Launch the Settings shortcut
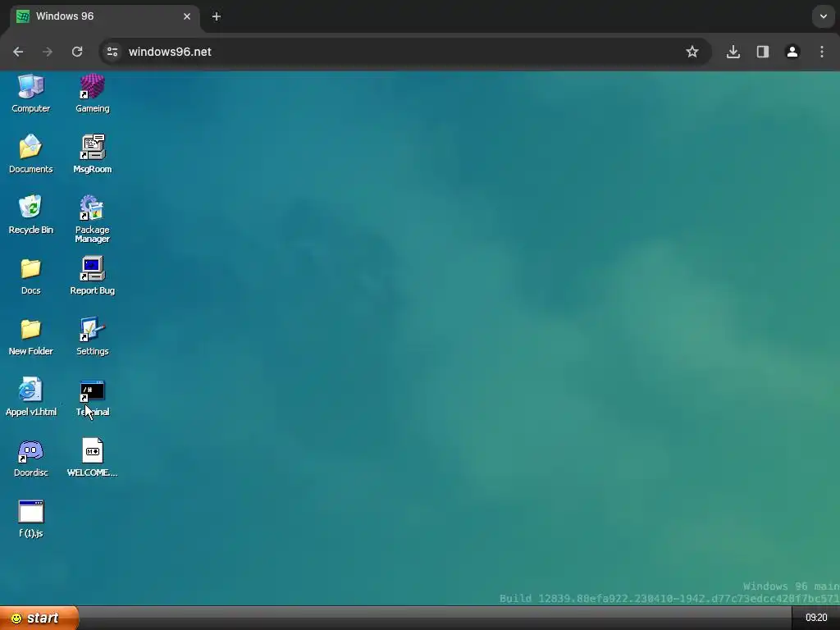Screen dimensions: 840x630 click(92, 336)
